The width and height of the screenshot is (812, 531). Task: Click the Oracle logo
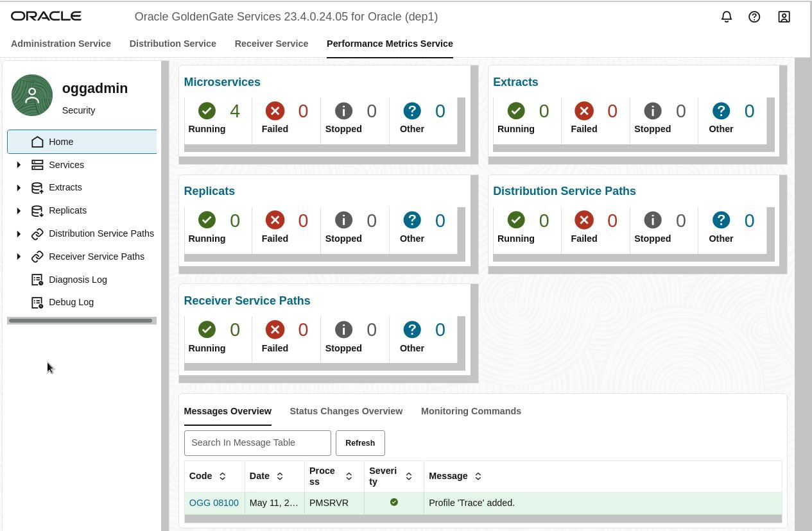pos(46,16)
